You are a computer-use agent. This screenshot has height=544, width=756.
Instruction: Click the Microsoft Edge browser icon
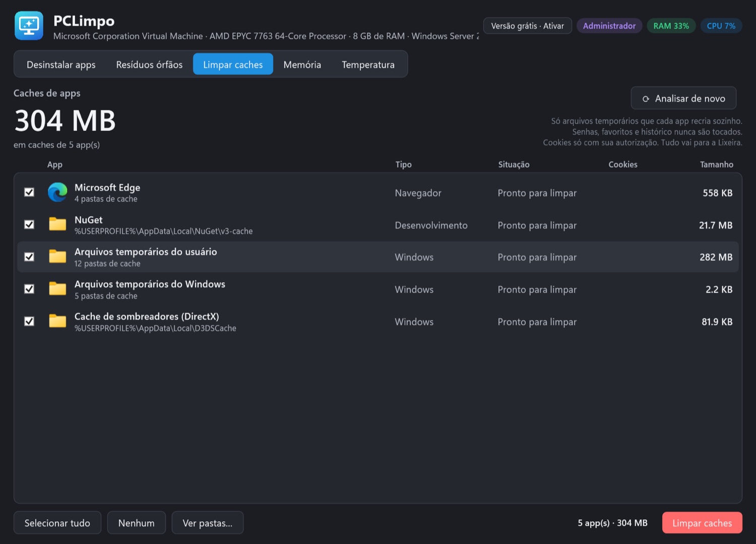[57, 192]
